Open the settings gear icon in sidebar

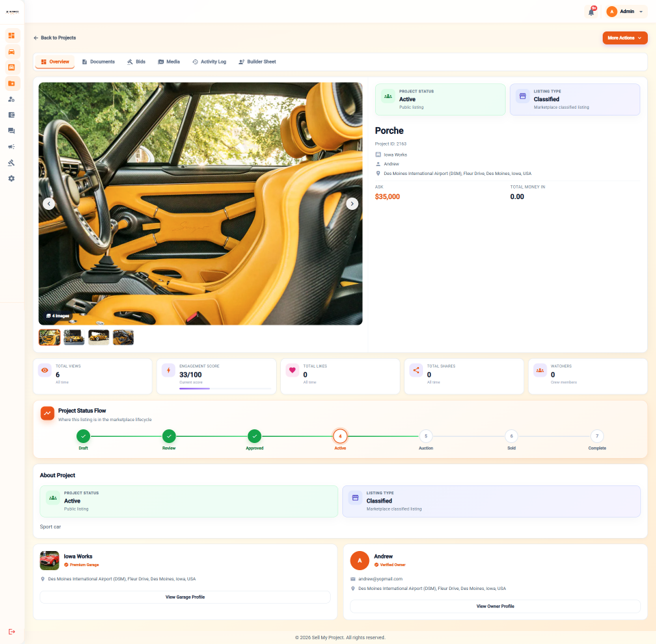(x=12, y=178)
